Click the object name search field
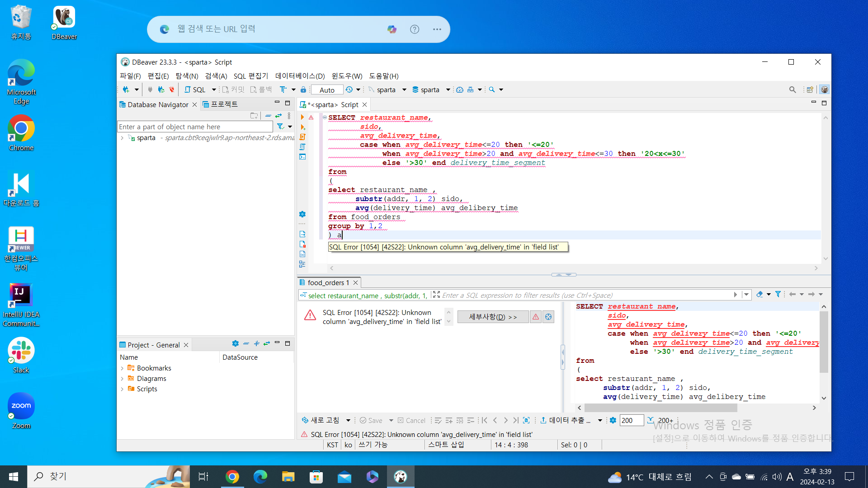Image resolution: width=868 pixels, height=488 pixels. (194, 127)
